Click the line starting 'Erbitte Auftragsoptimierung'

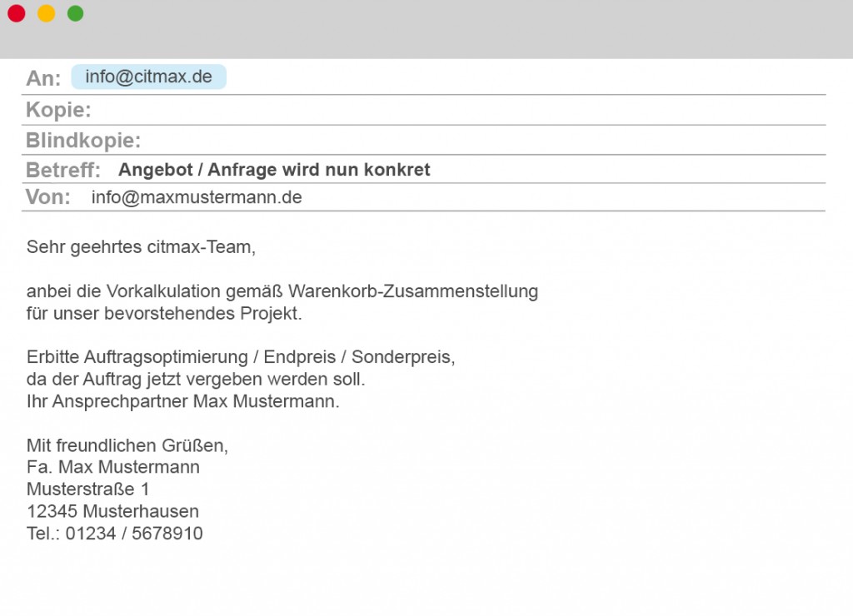(x=241, y=357)
